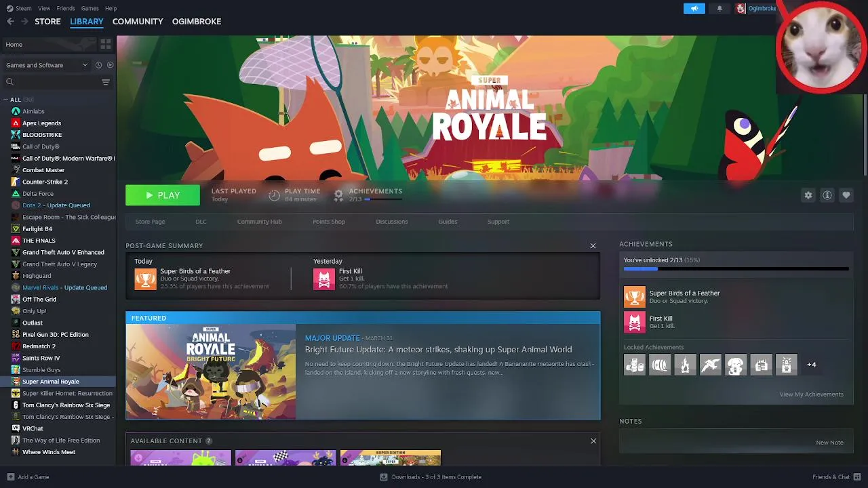Open the Friends menu
The width and height of the screenshot is (868, 488).
coord(66,8)
